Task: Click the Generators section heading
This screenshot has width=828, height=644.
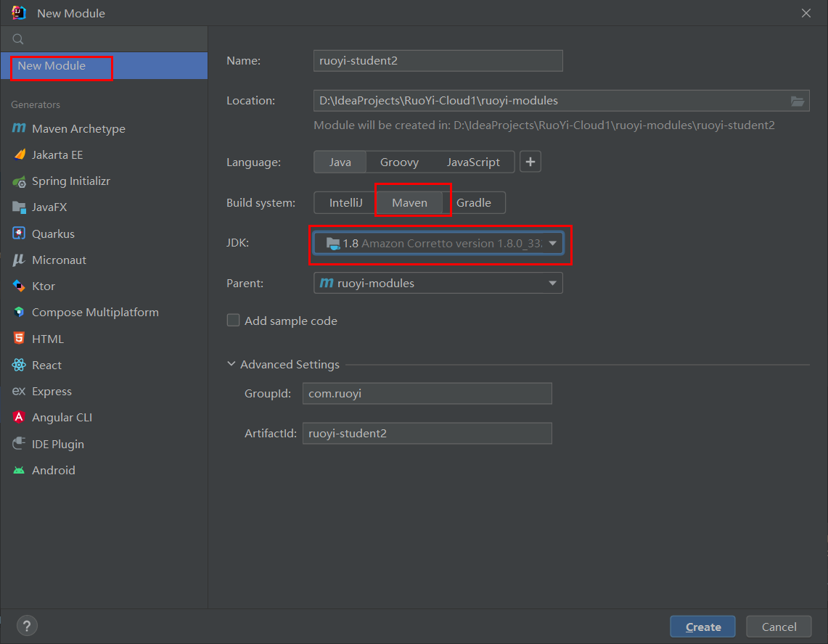Action: click(x=36, y=104)
